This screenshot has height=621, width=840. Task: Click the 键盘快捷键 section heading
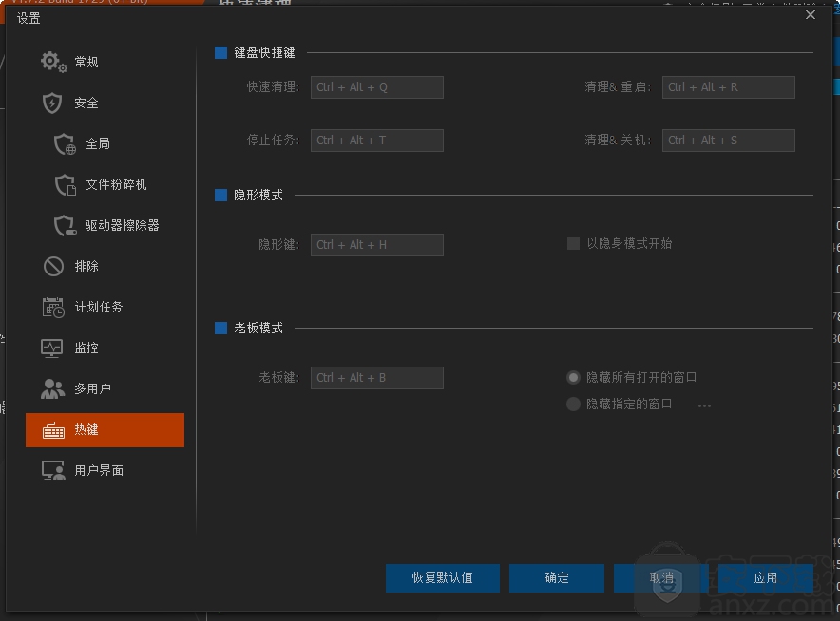(x=265, y=52)
